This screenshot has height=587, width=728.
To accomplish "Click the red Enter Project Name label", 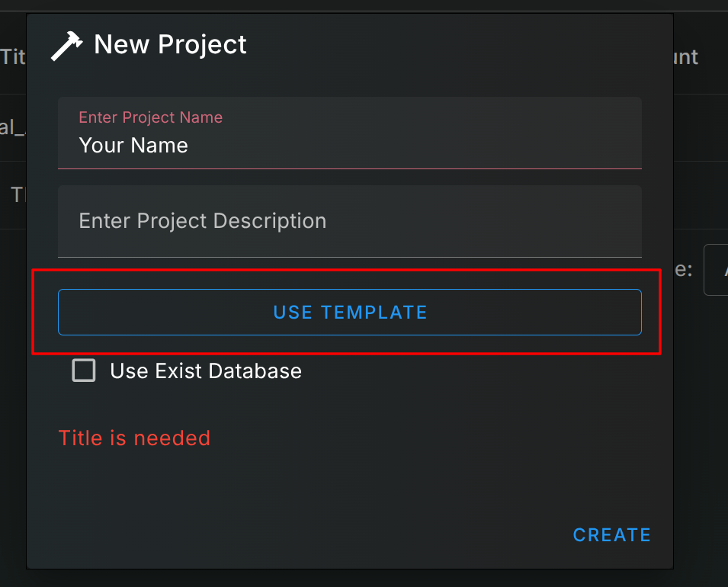I will click(151, 117).
